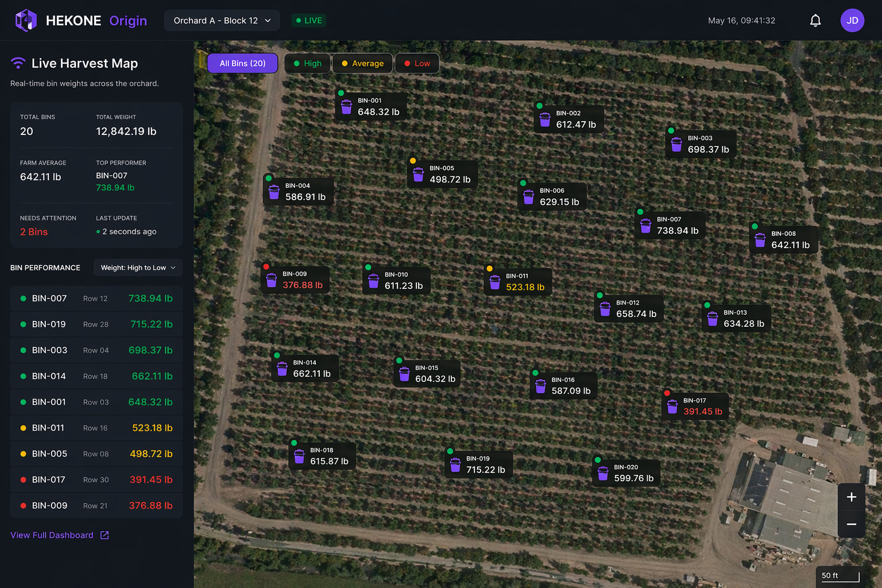
Task: Click the 376.88 lb label on map
Action: (x=302, y=285)
